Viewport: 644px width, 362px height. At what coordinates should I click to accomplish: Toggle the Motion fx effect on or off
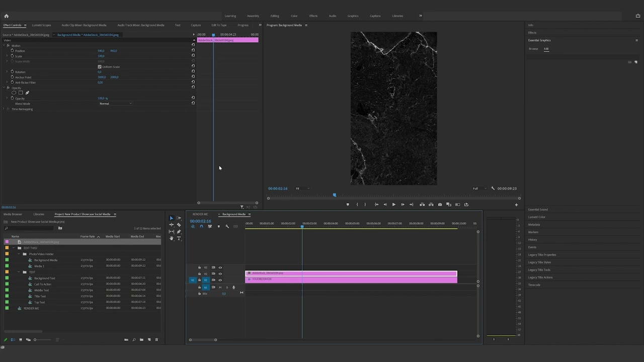pos(8,46)
